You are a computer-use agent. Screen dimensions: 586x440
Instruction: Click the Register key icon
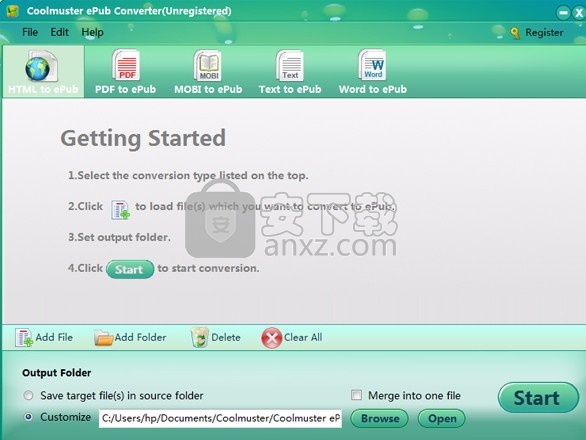(x=515, y=33)
